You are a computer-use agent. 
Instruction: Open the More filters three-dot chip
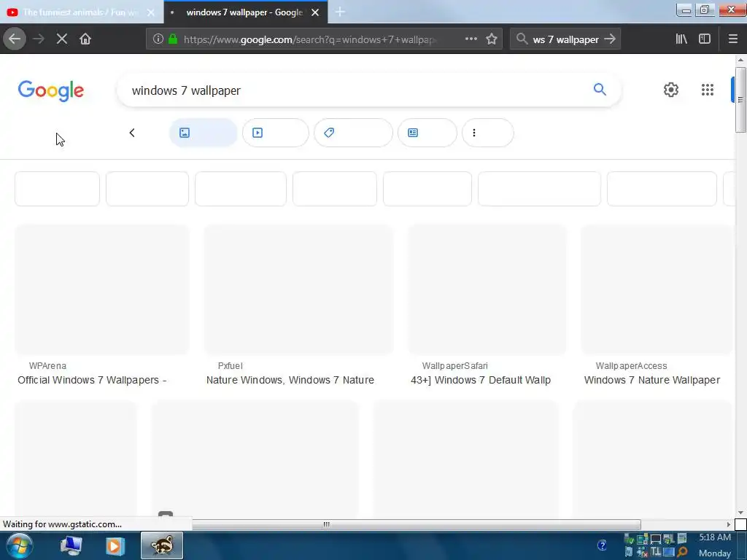pos(488,133)
